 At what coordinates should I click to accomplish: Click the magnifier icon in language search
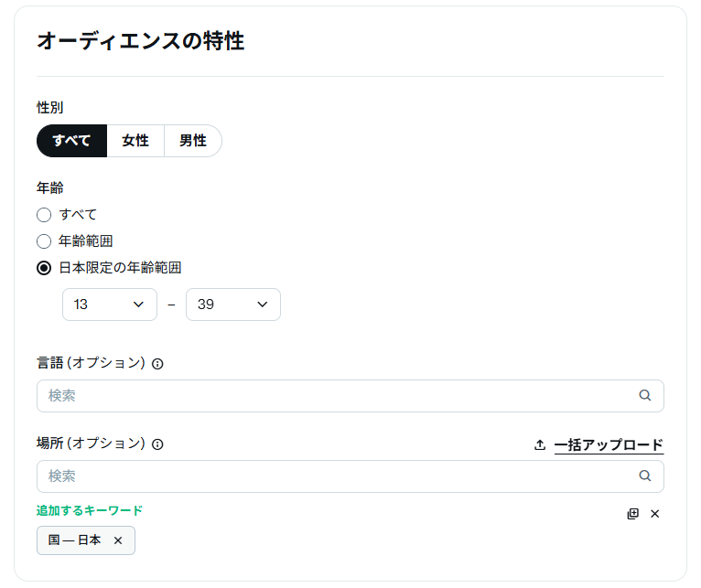coord(644,395)
